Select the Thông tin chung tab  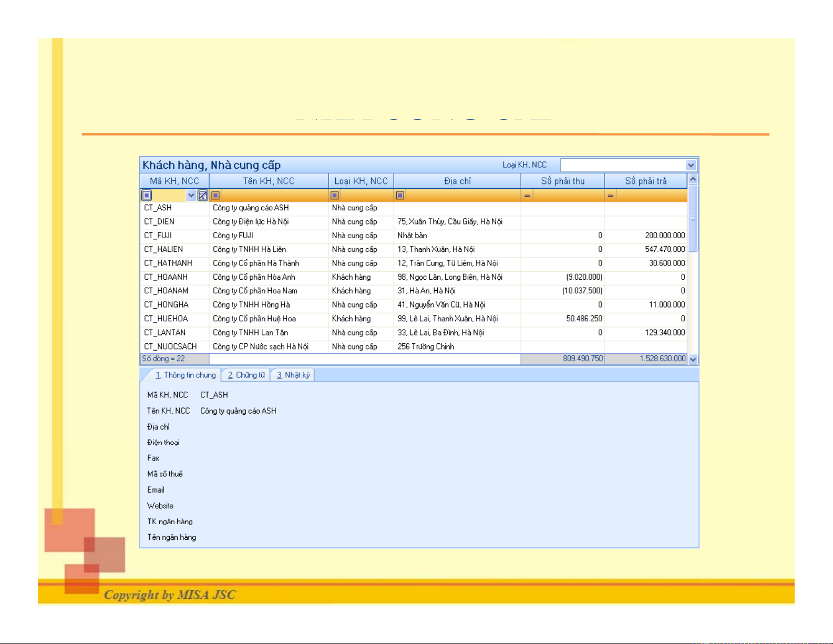point(186,375)
